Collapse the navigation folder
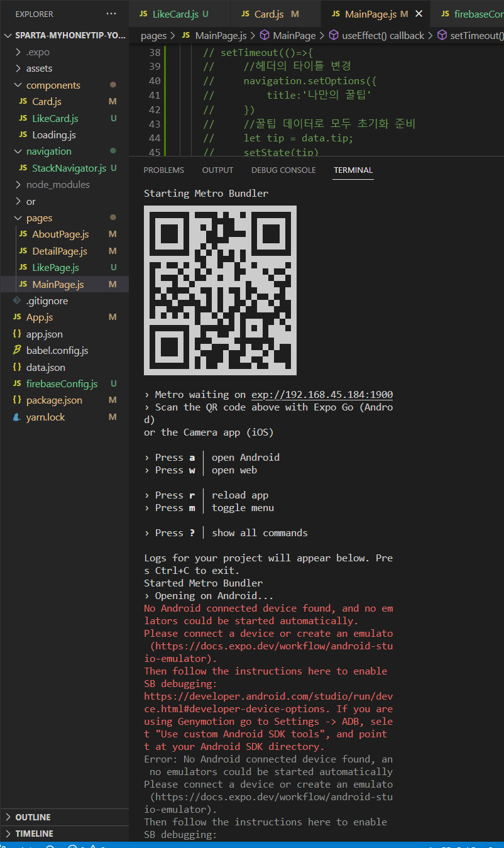Viewport: 504px width, 848px height. (x=64, y=151)
